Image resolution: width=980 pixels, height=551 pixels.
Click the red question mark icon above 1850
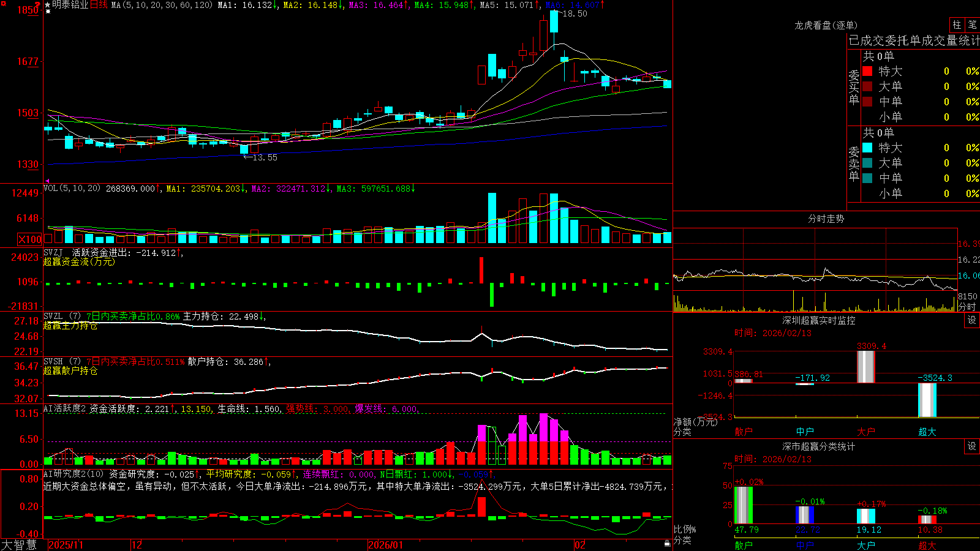[x=39, y=4]
